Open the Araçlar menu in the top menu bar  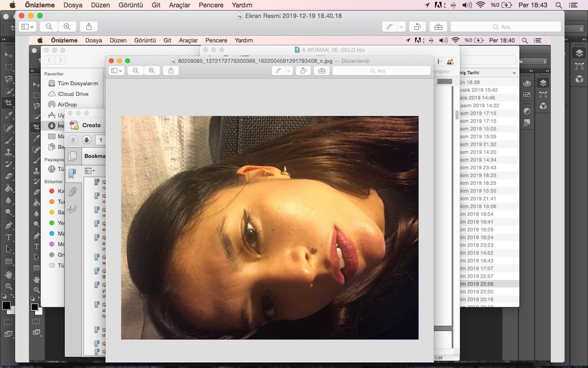pyautogui.click(x=180, y=5)
